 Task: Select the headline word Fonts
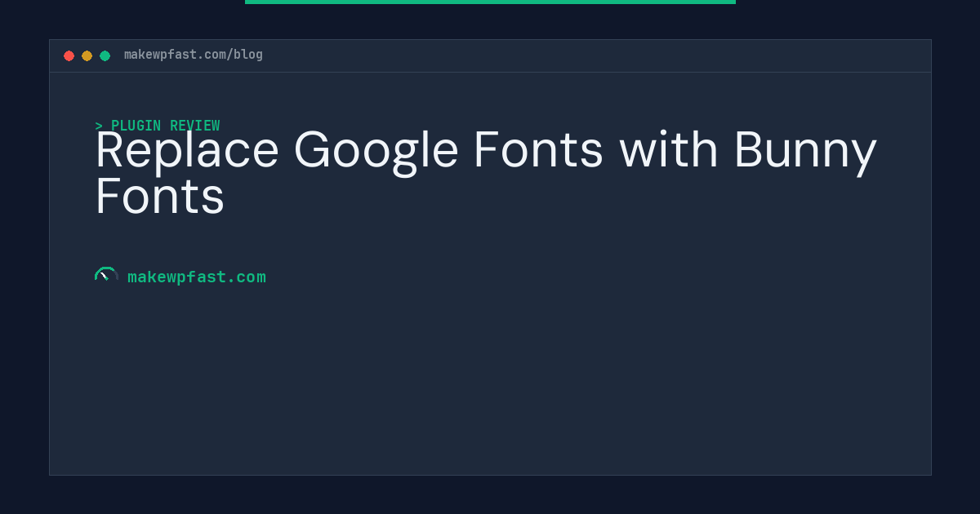(x=160, y=196)
